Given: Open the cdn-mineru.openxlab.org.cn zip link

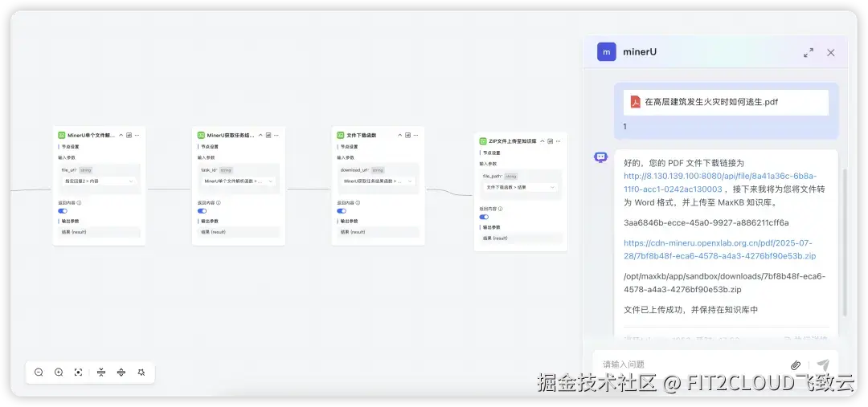Looking at the screenshot, I should pos(719,250).
